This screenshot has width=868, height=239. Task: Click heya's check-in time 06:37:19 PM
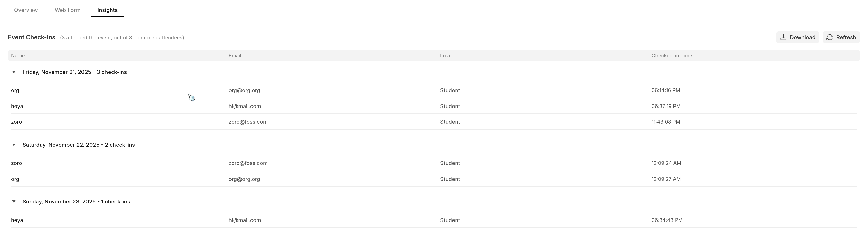tap(666, 106)
